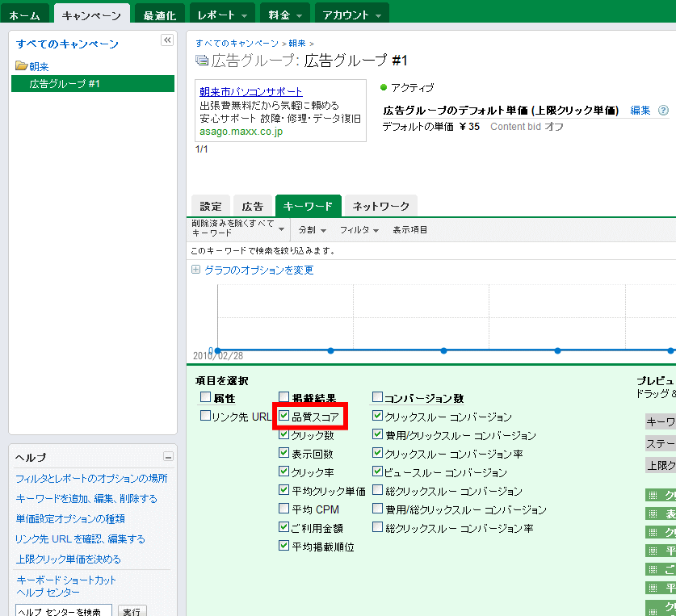Click the 朝来 campaign folder icon
This screenshot has height=616, width=676.
(x=21, y=66)
